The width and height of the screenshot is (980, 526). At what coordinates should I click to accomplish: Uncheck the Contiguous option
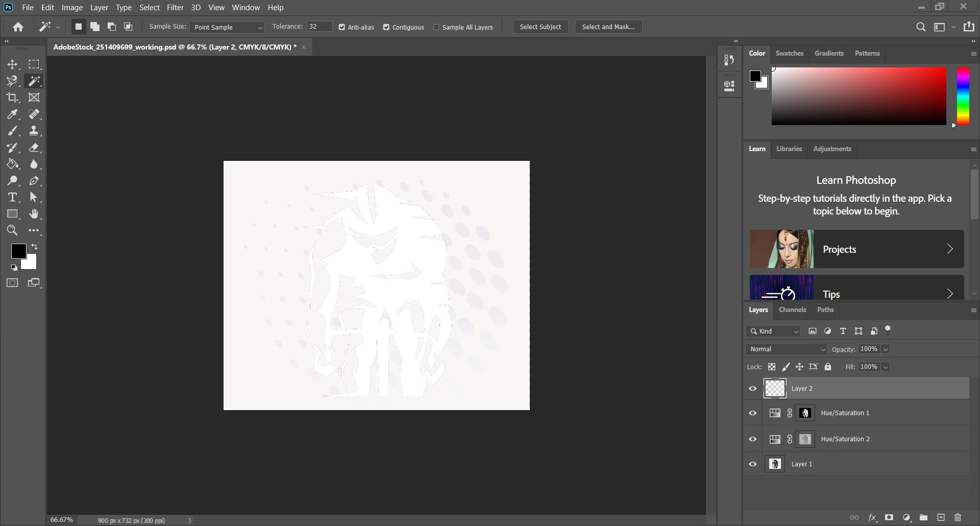(x=386, y=27)
